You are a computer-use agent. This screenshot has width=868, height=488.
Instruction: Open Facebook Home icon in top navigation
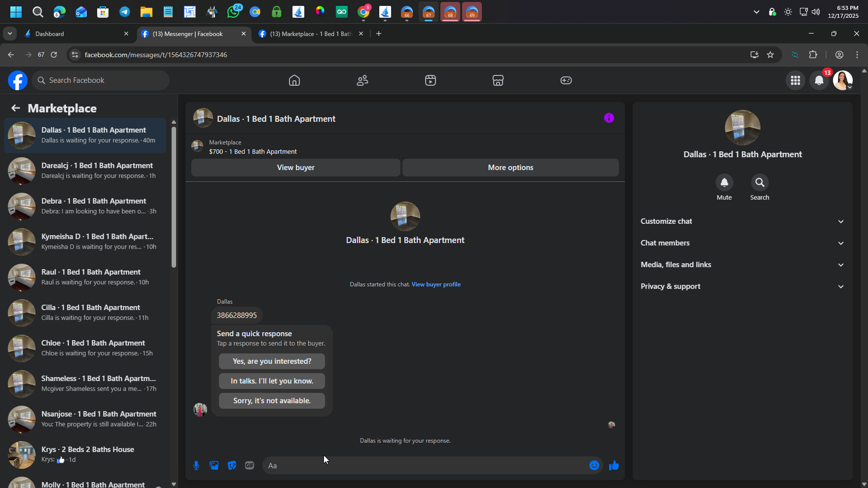(x=294, y=80)
